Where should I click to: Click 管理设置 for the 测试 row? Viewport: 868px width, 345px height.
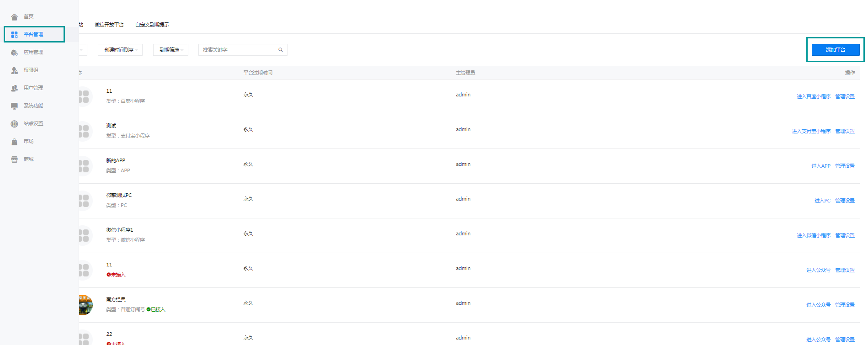[x=845, y=131]
